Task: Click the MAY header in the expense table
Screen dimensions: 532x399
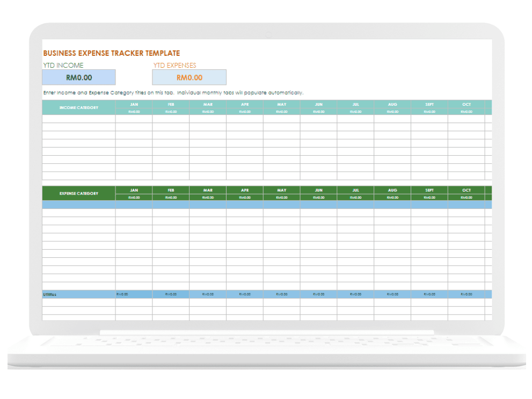Action: [282, 190]
